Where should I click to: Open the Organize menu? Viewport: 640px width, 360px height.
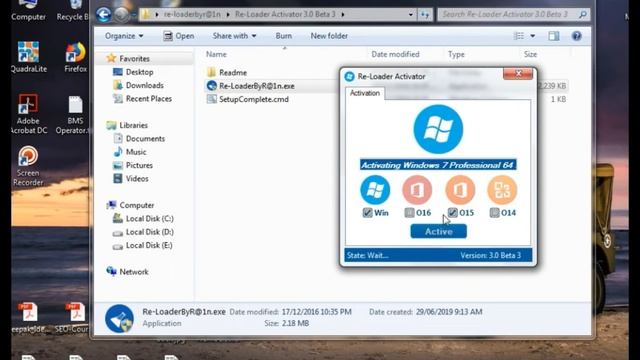pos(124,36)
